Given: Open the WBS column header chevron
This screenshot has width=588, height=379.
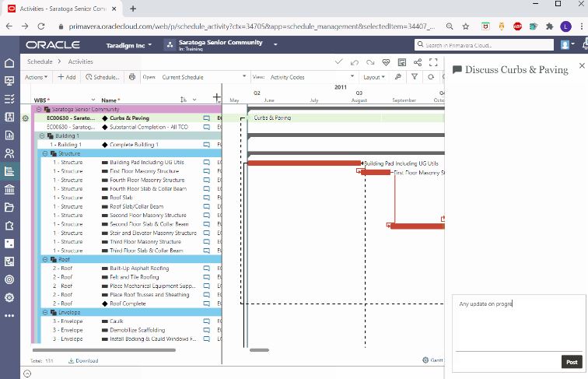Looking at the screenshot, I should [x=93, y=100].
